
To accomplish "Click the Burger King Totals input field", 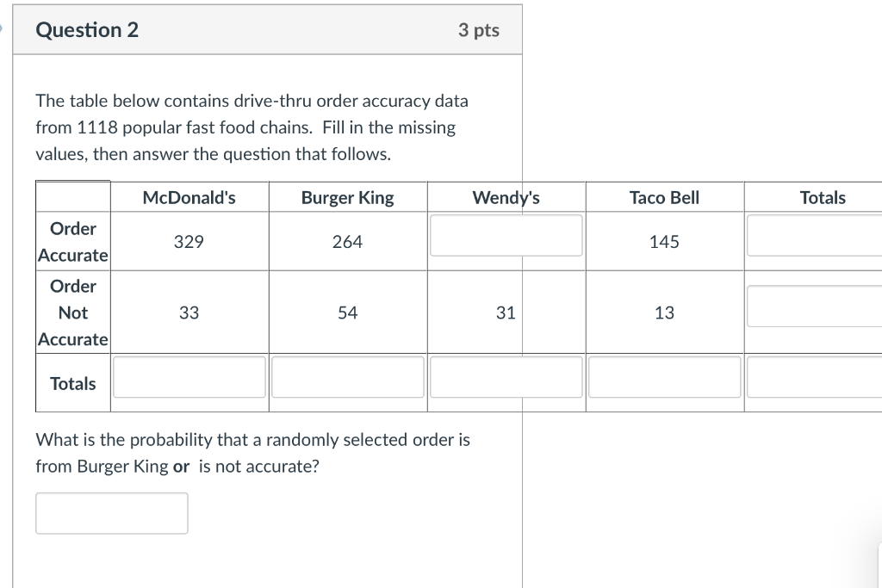I will [x=348, y=377].
